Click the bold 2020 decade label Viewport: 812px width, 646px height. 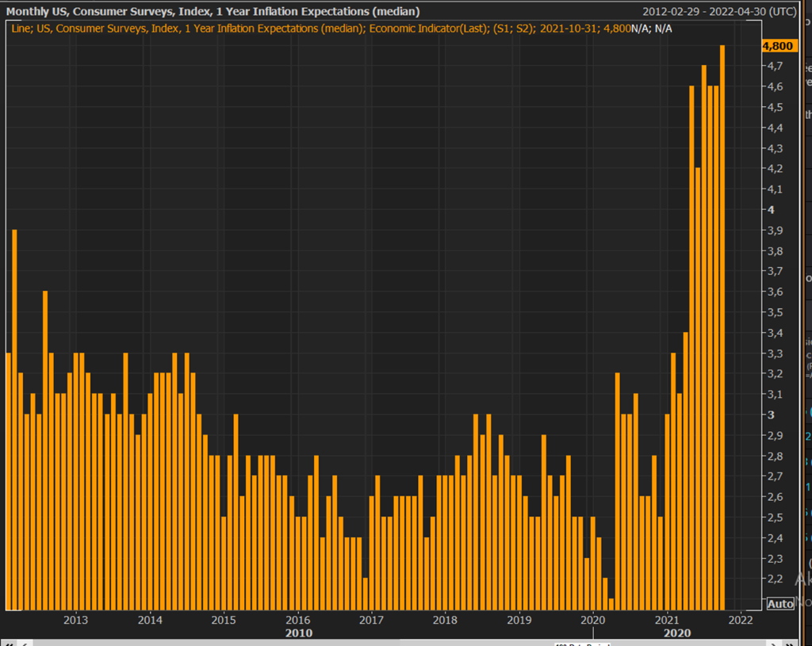click(x=677, y=633)
